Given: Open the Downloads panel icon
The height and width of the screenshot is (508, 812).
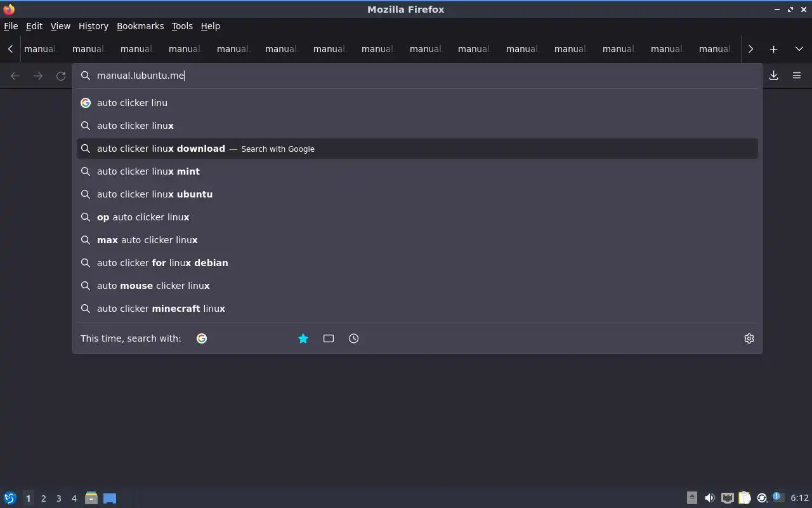Looking at the screenshot, I should click(x=773, y=76).
